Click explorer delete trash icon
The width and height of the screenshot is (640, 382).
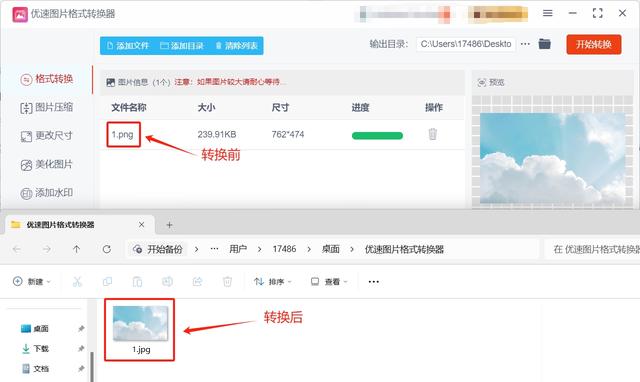click(227, 282)
